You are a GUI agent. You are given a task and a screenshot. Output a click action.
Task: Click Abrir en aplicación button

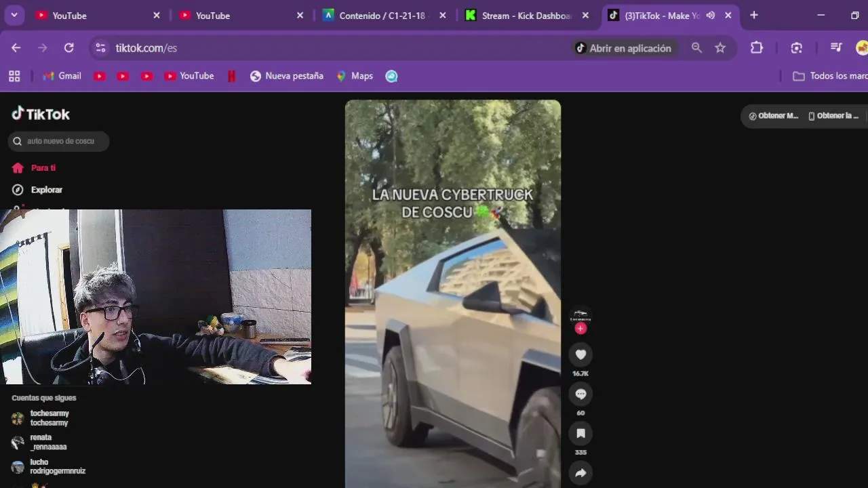[x=623, y=48]
